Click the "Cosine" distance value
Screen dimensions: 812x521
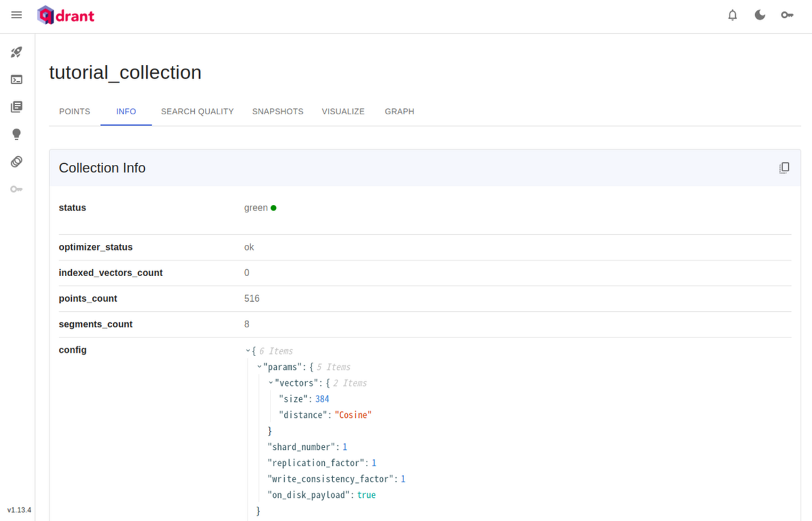pyautogui.click(x=353, y=415)
